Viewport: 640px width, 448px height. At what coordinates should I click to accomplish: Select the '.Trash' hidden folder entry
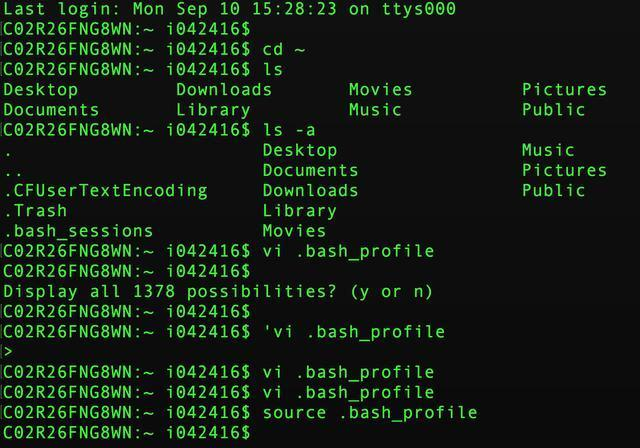point(35,211)
